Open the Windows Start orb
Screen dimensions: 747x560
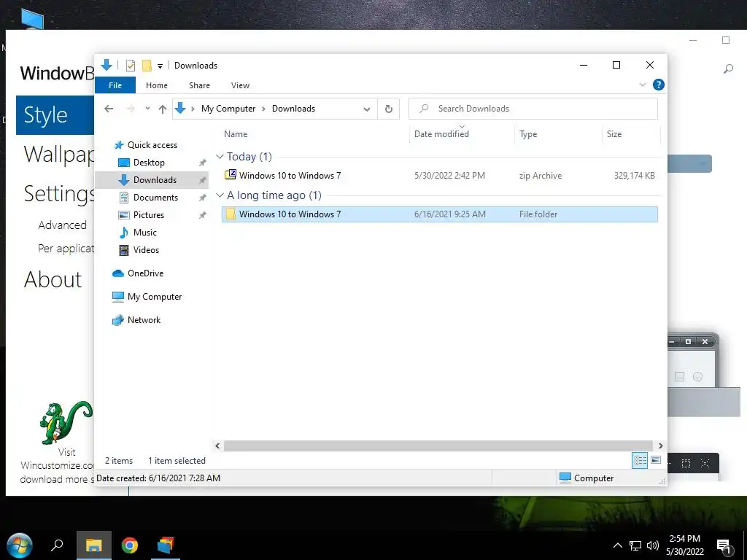[x=20, y=545]
